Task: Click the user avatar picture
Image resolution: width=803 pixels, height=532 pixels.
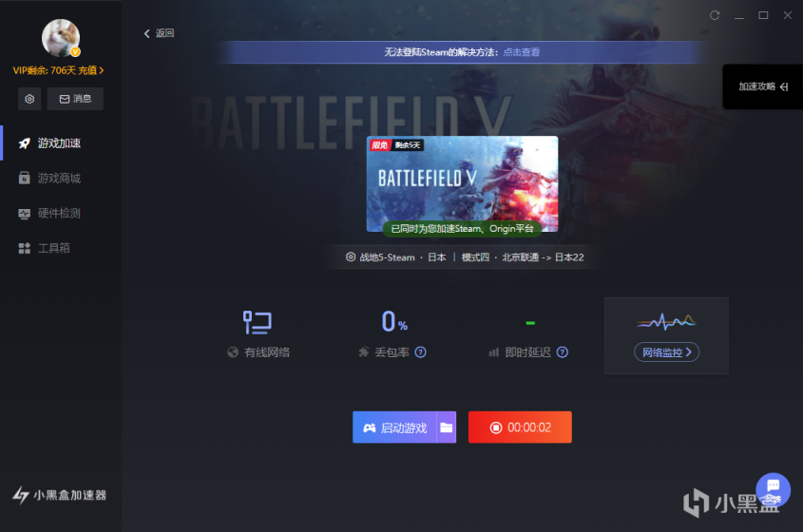Action: (61, 38)
